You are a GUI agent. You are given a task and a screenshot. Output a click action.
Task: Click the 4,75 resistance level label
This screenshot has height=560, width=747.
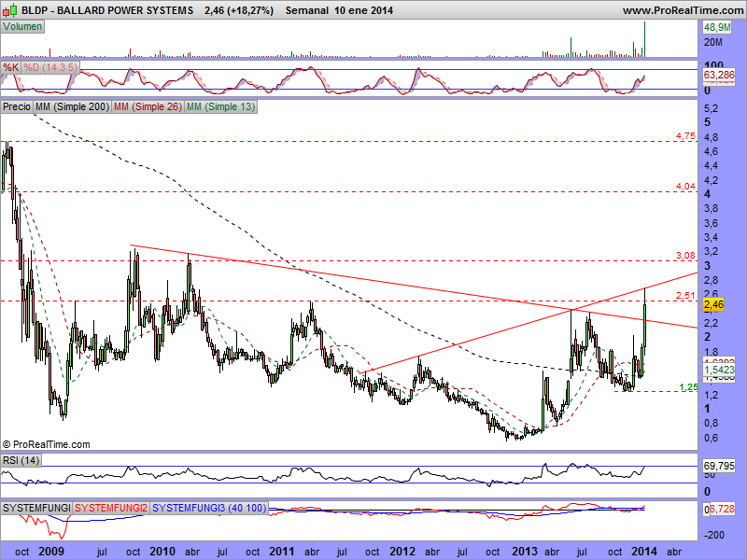685,136
